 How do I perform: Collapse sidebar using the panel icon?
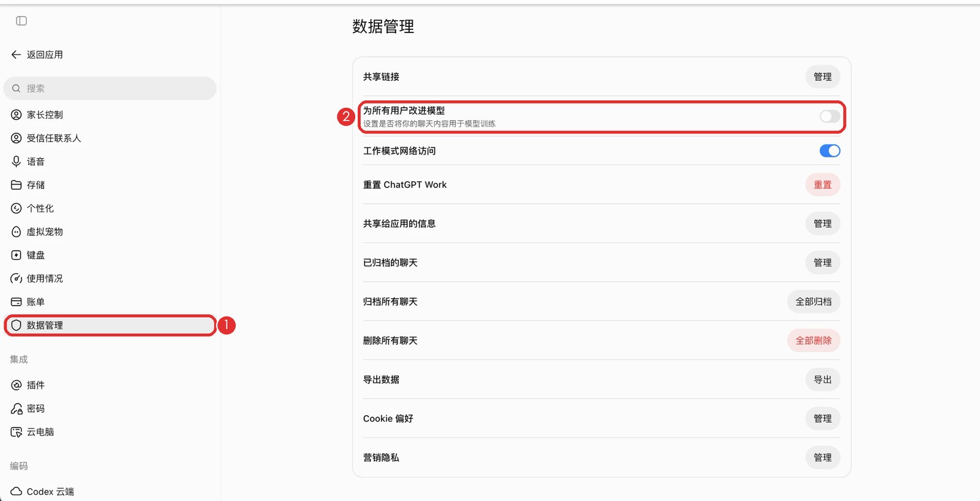pyautogui.click(x=21, y=21)
